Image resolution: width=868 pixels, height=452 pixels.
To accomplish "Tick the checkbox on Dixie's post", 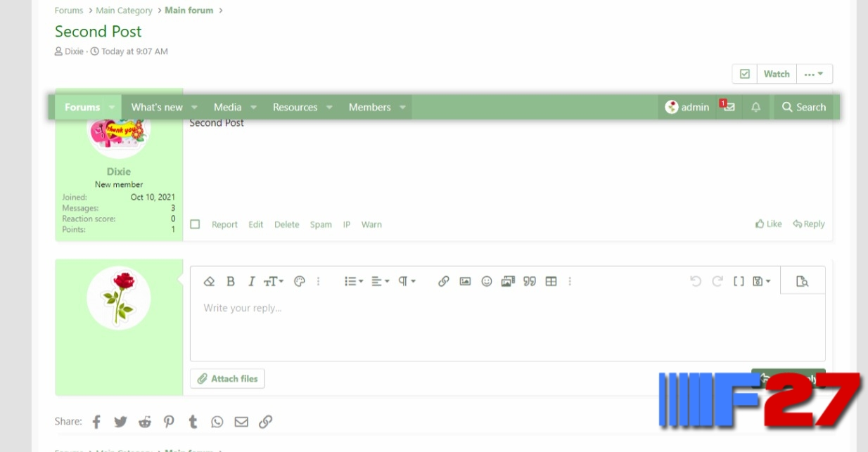I will [196, 224].
